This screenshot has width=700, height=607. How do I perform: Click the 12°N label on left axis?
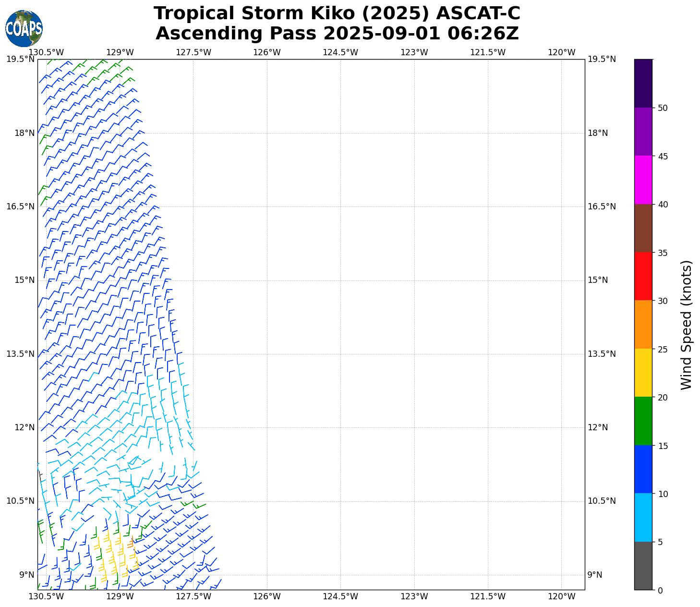[x=24, y=427]
